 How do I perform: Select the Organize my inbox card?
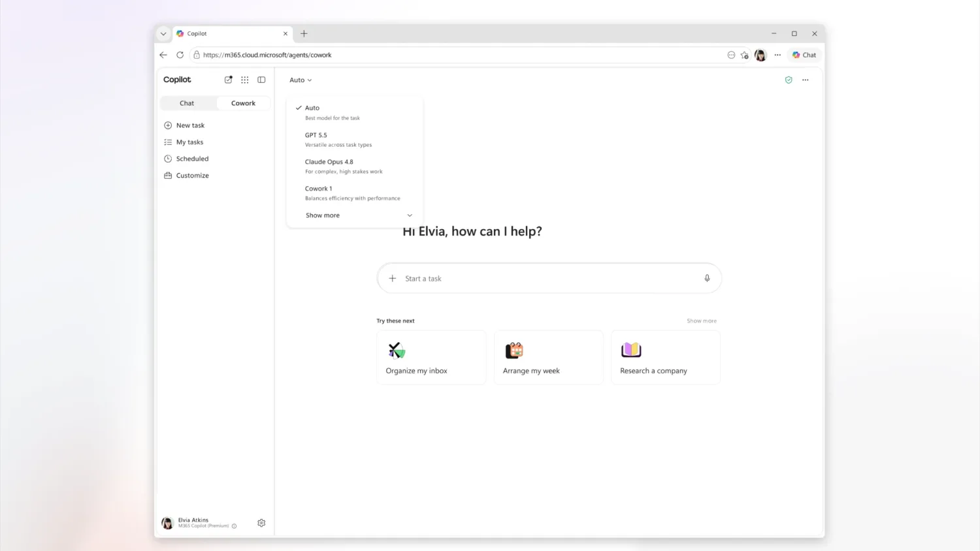pos(431,357)
